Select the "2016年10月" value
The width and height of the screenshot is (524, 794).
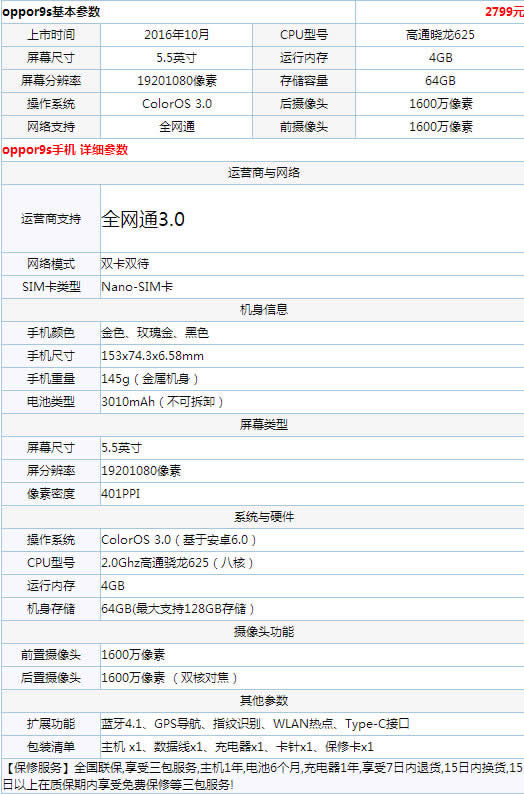[x=176, y=35]
